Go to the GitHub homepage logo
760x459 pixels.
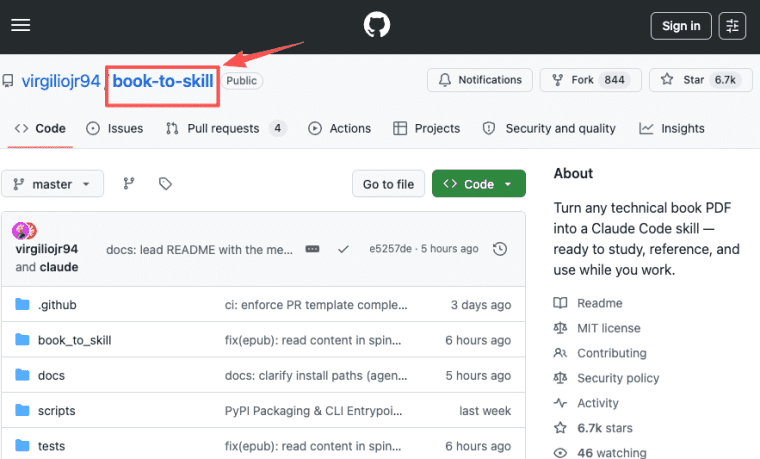377,25
